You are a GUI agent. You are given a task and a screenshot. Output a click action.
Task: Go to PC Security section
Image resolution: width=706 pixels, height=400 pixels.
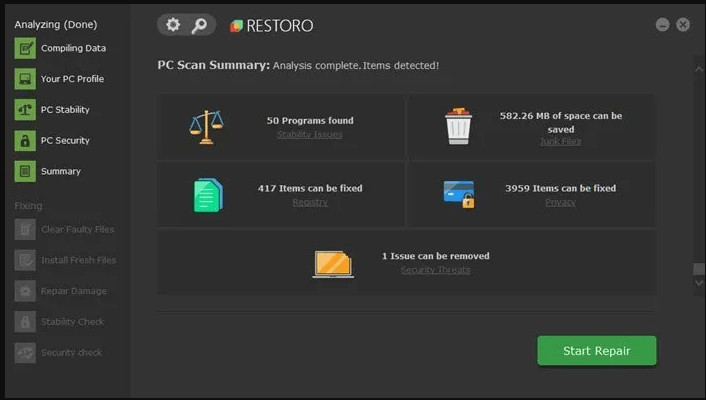point(65,141)
